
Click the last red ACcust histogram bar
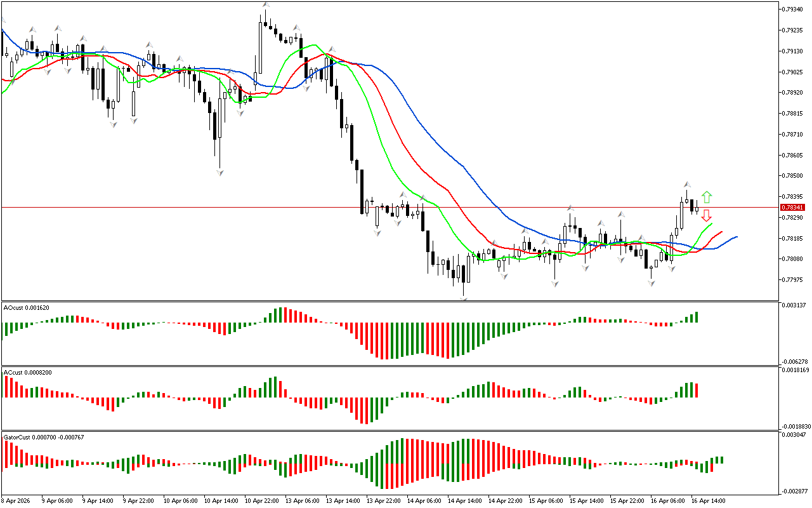click(x=697, y=390)
